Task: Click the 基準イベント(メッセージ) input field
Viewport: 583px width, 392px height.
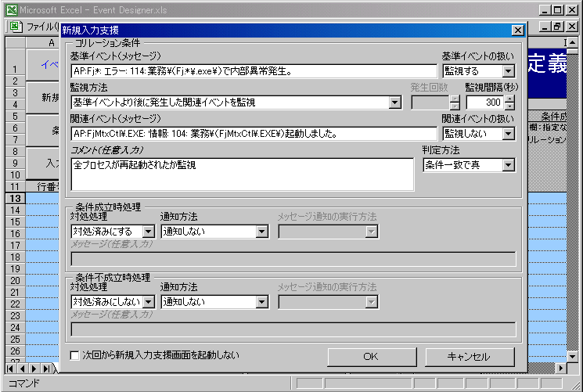Action: click(x=254, y=71)
